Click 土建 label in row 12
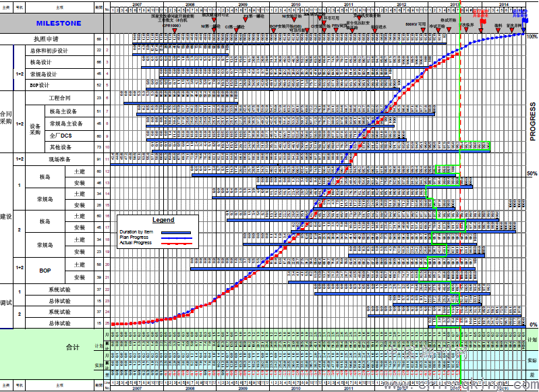This screenshot has height=392, width=539. (80, 171)
